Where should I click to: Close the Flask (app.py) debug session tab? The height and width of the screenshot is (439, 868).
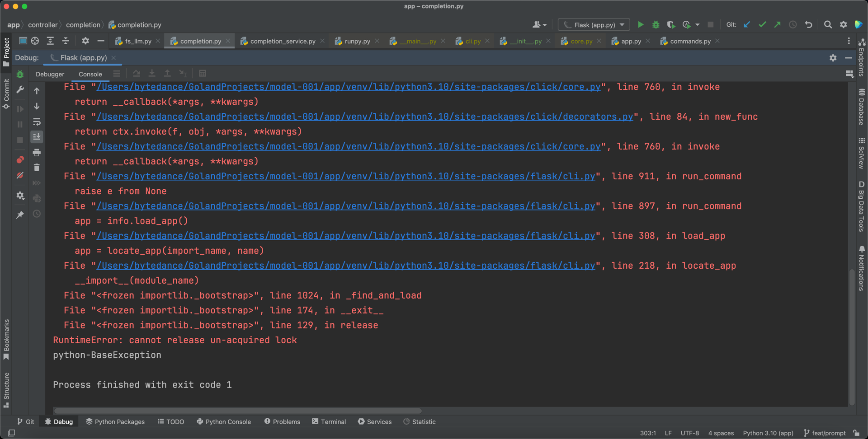click(x=113, y=58)
